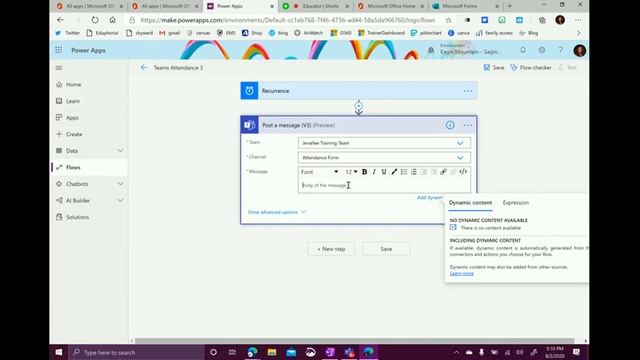
Task: Click the taskbar search box
Action: click(x=136, y=352)
